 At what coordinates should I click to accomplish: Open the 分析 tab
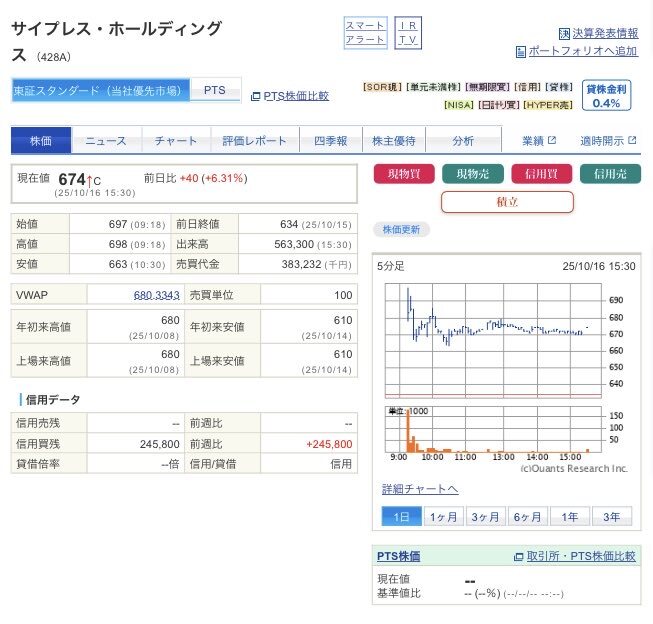tap(463, 141)
